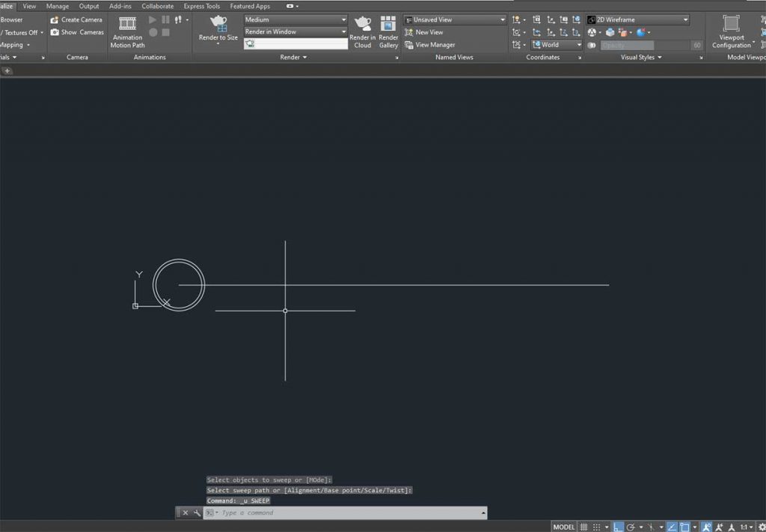The image size is (766, 532).
Task: Click the MODEL button on status bar
Action: click(x=563, y=526)
